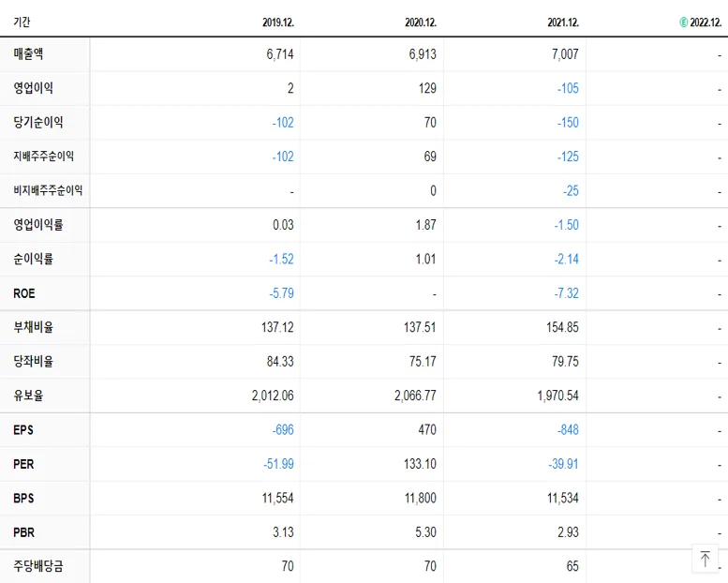Click the 1,970.54 reserve ratio value
This screenshot has height=583, width=728.
tap(558, 396)
